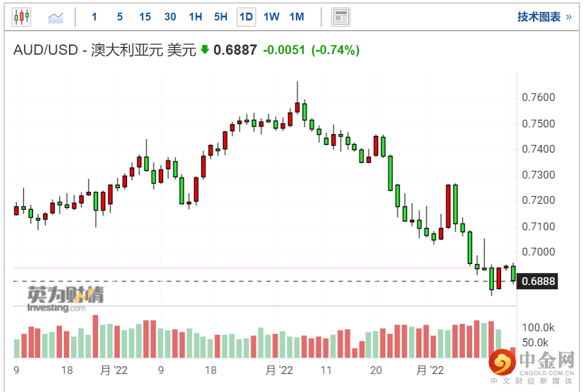Select the 1 minute timeframe

pyautogui.click(x=94, y=17)
